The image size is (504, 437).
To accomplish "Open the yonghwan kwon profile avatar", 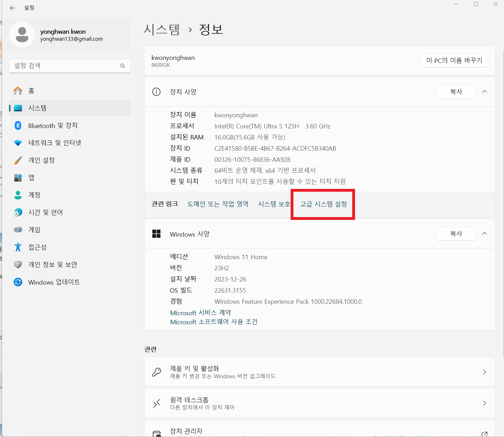I will [22, 35].
